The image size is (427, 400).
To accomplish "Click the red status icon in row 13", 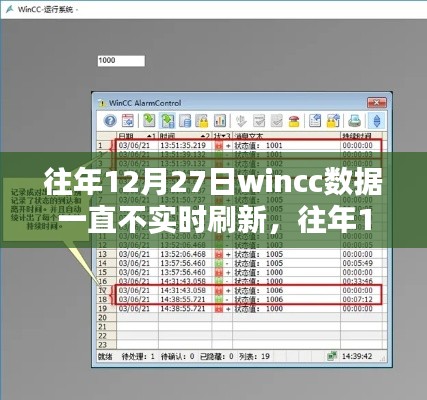I will point(219,254).
